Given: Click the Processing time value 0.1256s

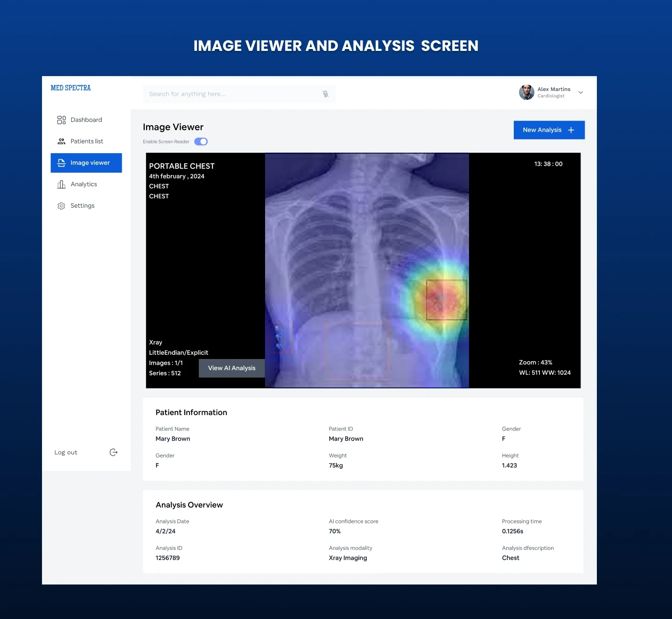Looking at the screenshot, I should (x=513, y=531).
